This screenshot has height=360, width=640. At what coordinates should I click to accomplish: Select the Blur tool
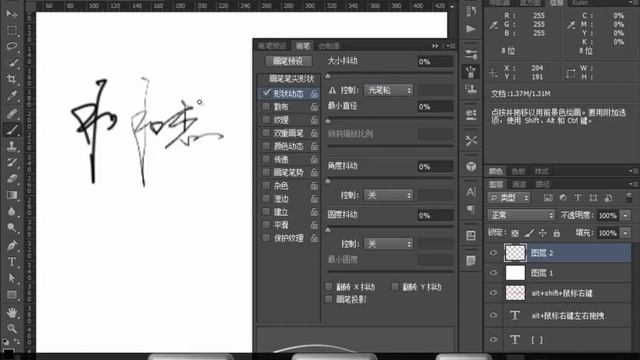tap(12, 211)
